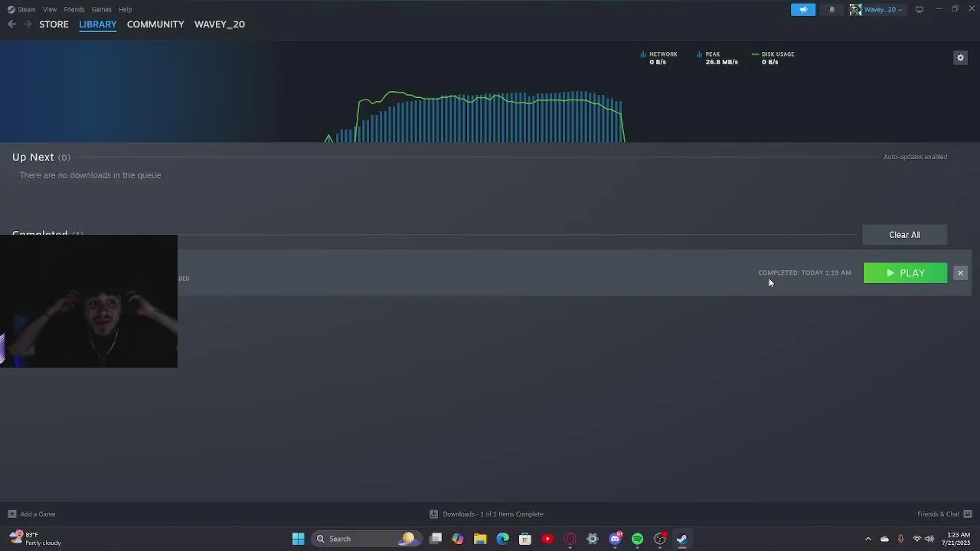
Task: Open Downloads status at the bottom
Action: click(x=487, y=514)
